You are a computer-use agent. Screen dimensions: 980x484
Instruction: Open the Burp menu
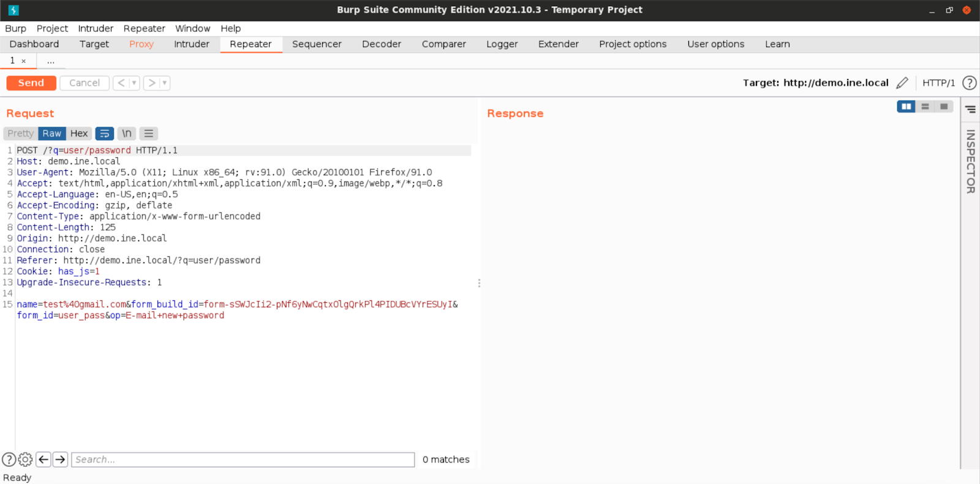16,28
